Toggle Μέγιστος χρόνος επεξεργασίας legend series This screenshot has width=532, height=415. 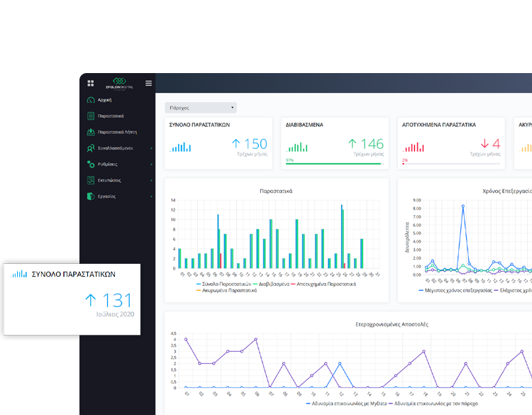455,290
